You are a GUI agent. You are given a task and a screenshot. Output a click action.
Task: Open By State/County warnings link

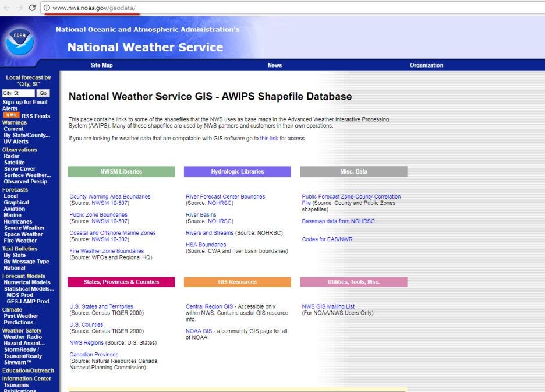click(27, 135)
